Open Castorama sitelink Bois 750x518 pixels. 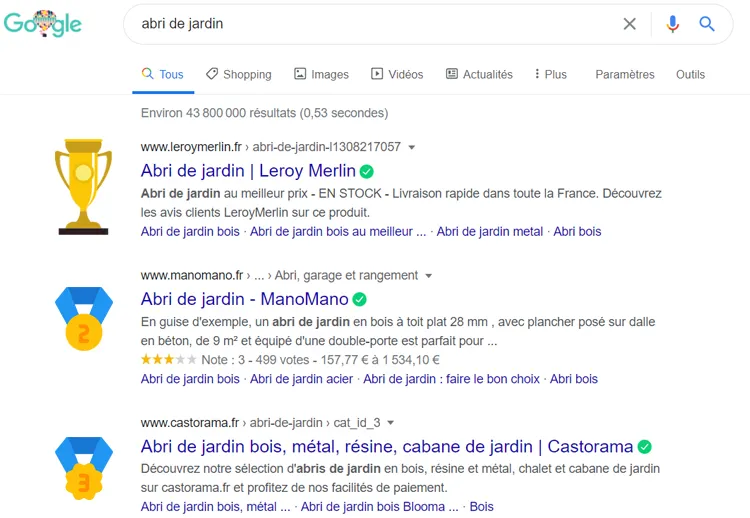(481, 507)
